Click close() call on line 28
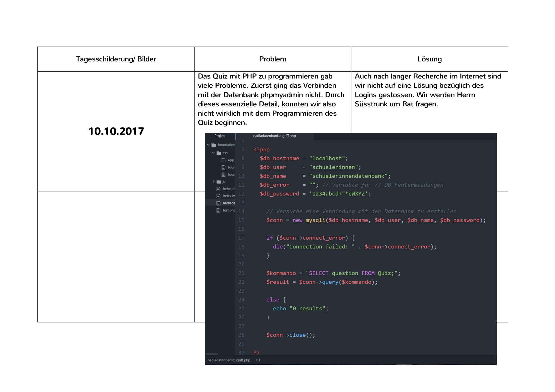The height and width of the screenshot is (392, 555). [x=300, y=335]
